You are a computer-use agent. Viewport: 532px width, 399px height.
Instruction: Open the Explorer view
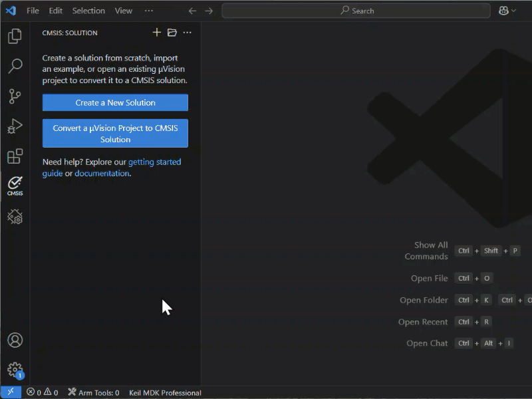coord(15,36)
